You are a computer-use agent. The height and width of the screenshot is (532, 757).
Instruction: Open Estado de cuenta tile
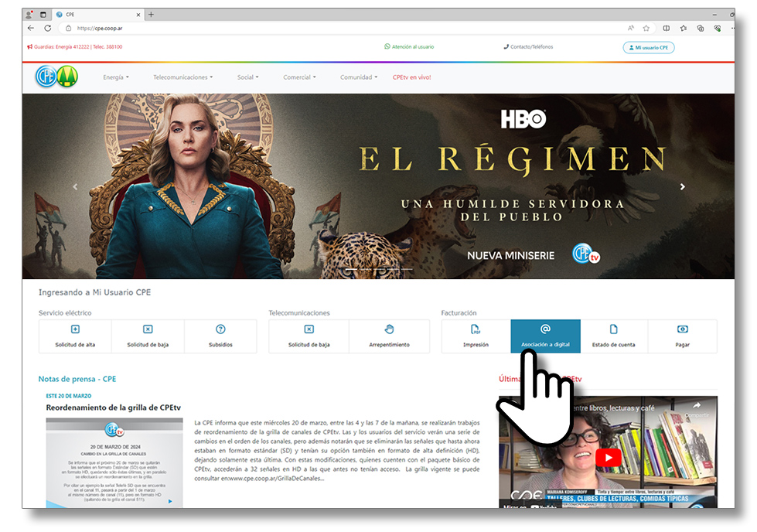click(614, 336)
